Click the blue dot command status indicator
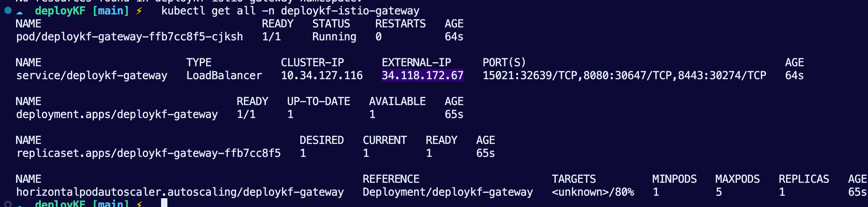868x207 pixels. (8, 10)
